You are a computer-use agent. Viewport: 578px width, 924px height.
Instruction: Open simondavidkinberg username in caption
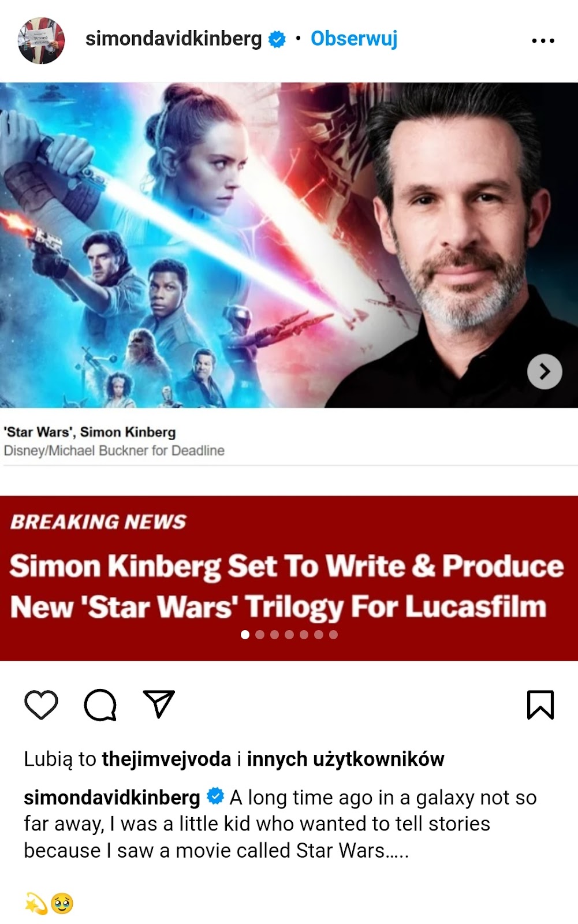pyautogui.click(x=112, y=798)
